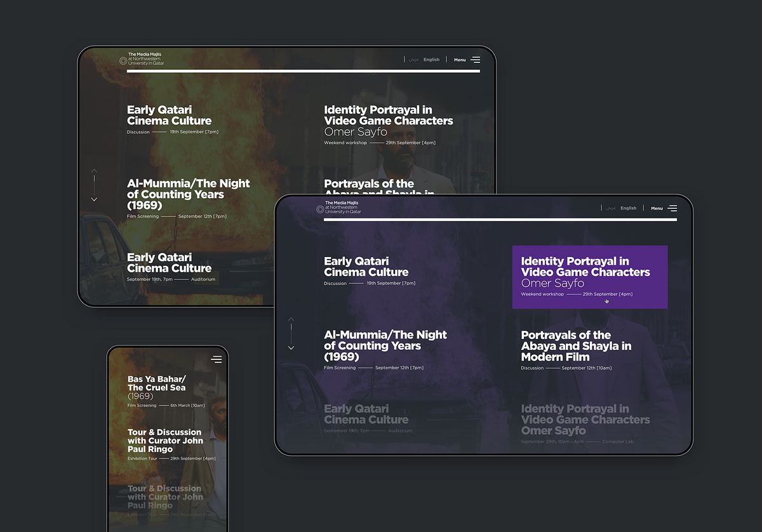
Task: Open hamburger menu icon in back tablet window
Action: pyautogui.click(x=475, y=60)
